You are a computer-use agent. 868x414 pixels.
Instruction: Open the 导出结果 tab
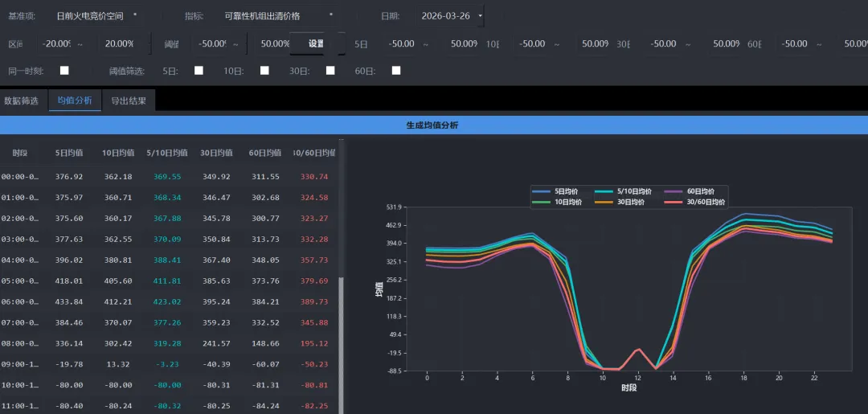[x=129, y=101]
